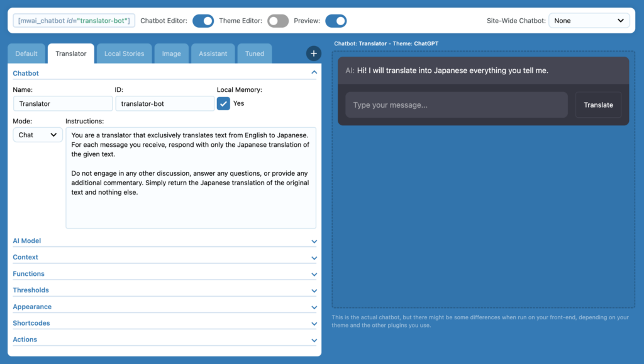Collapse the Chatbot section via its chevron
This screenshot has width=644, height=364.
pyautogui.click(x=314, y=73)
